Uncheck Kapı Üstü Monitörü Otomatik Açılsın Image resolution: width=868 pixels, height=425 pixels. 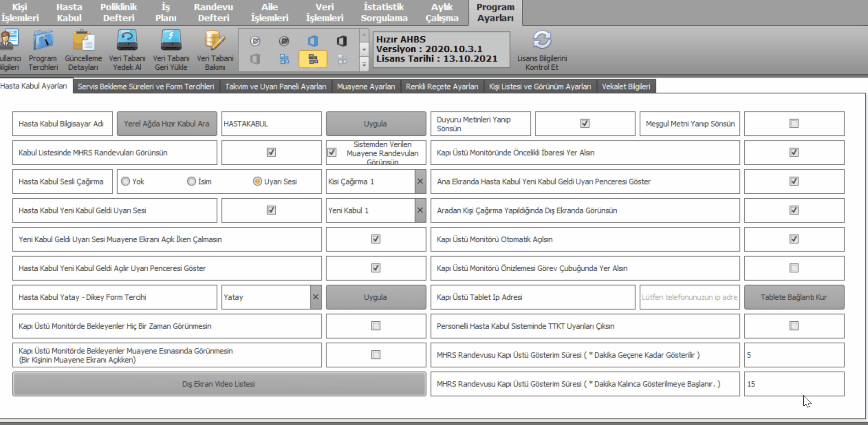click(794, 239)
